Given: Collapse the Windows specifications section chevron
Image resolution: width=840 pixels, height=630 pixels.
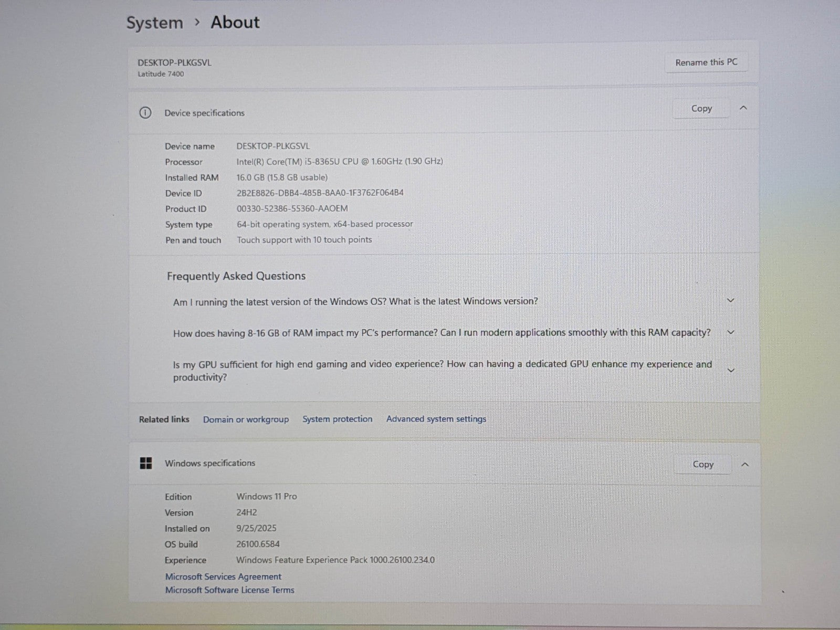Looking at the screenshot, I should coord(744,465).
